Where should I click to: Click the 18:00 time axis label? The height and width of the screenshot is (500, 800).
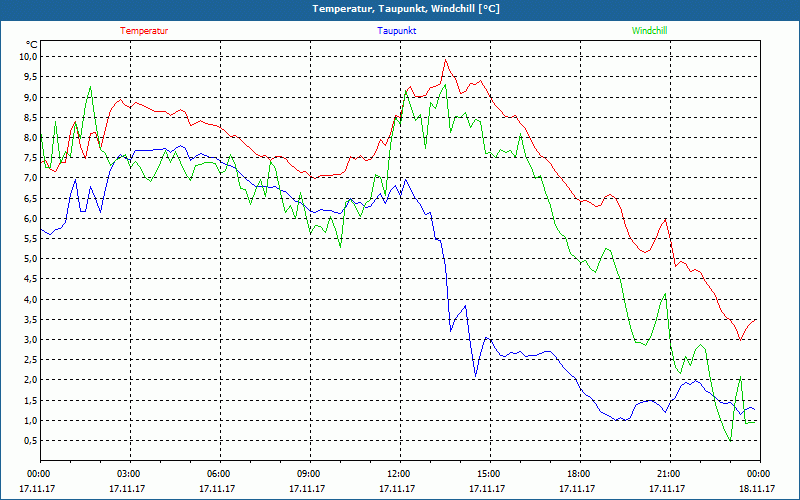(579, 474)
